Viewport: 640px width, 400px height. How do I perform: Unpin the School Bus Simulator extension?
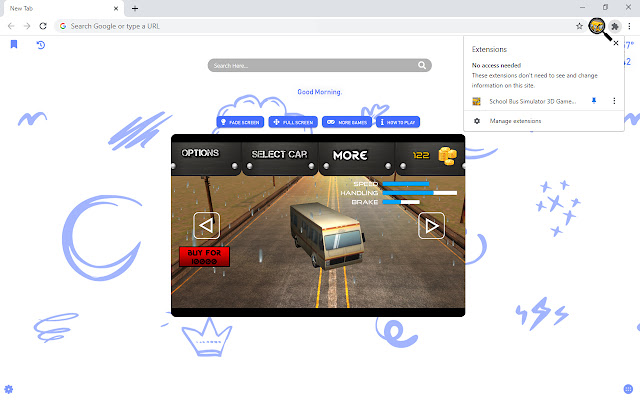[594, 101]
